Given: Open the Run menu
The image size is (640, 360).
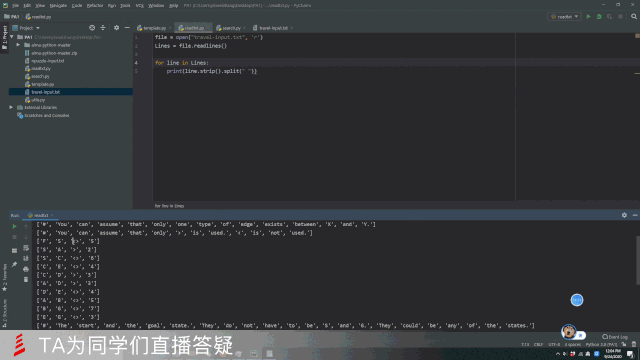Looking at the screenshot, I should 111,5.
